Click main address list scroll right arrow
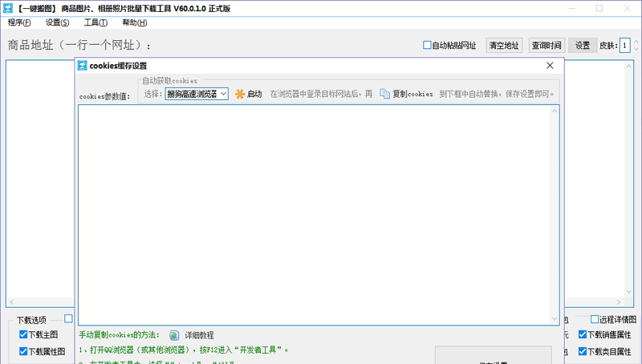642x364 pixels. pyautogui.click(x=619, y=302)
